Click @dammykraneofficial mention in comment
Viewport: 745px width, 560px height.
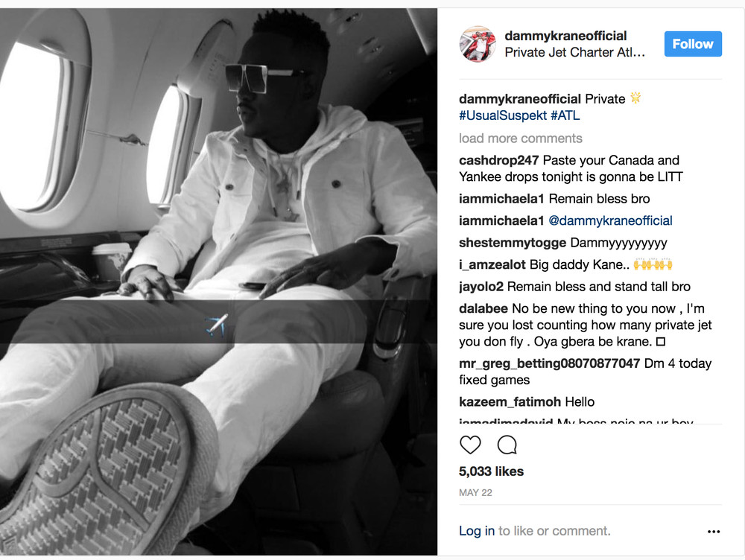point(610,220)
